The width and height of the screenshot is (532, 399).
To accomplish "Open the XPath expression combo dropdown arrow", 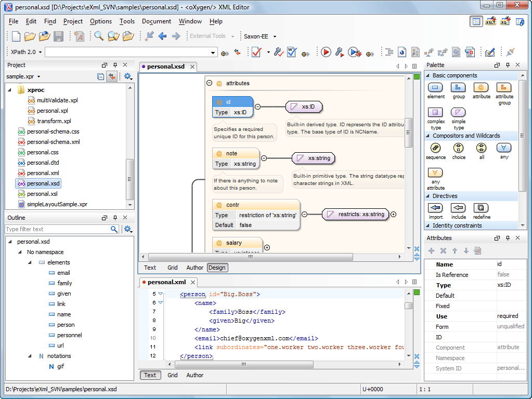I will 213,52.
